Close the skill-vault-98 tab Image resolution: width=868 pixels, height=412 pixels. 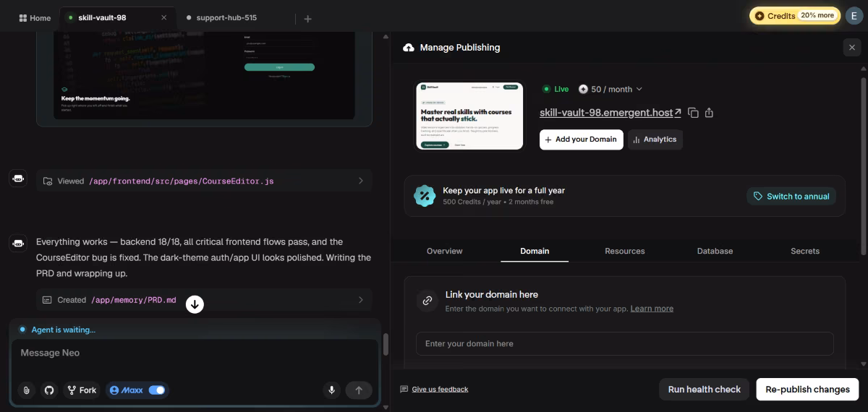164,18
